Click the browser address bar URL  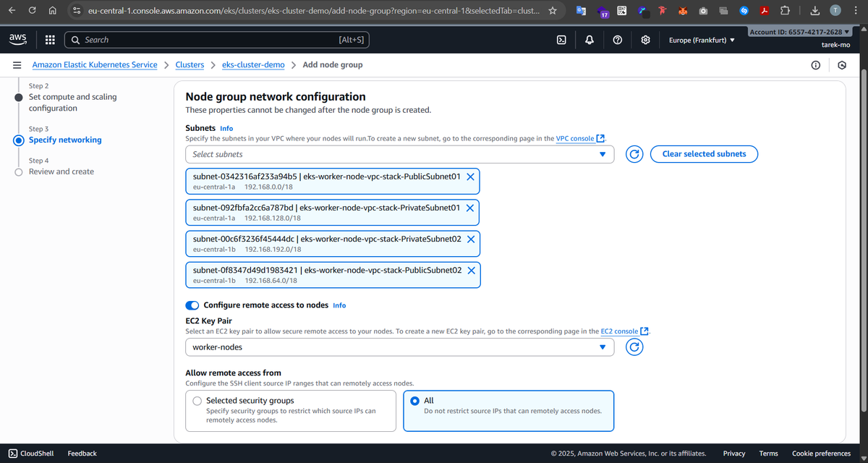pos(315,11)
